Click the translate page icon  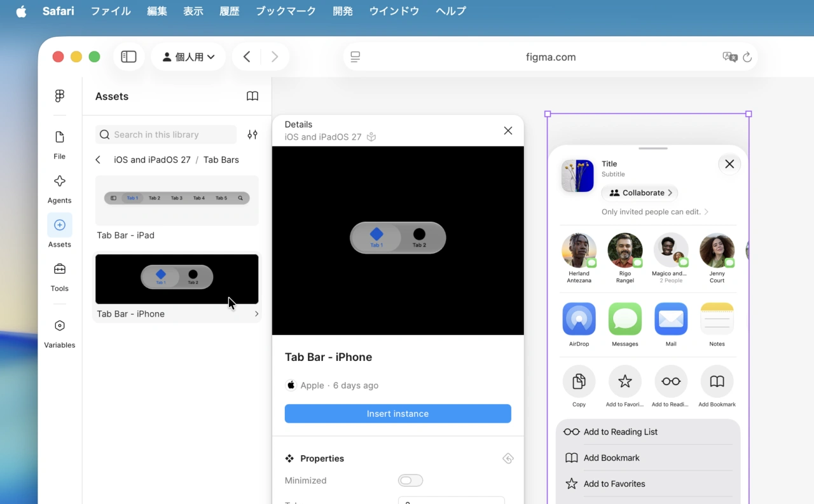tap(730, 57)
